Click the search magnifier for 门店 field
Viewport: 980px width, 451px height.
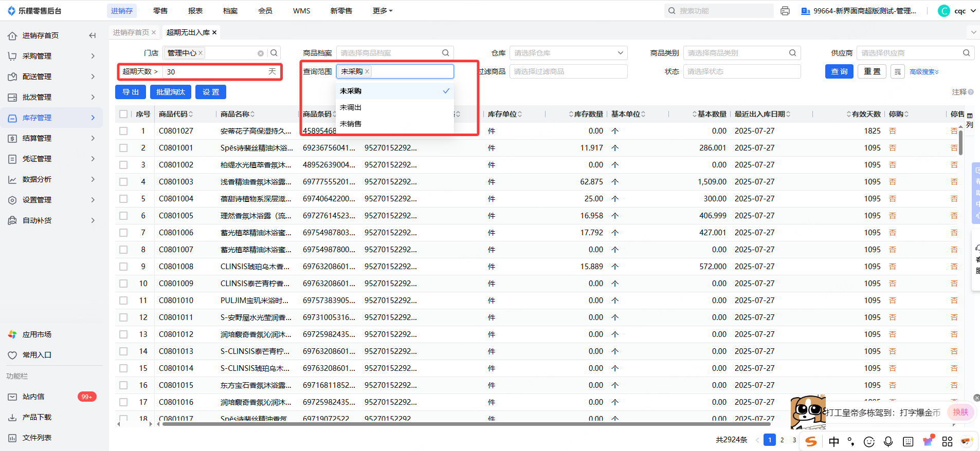point(274,53)
